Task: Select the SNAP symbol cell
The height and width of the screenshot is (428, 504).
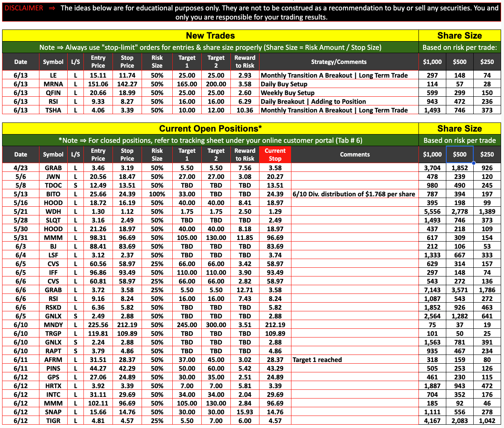Action: pyautogui.click(x=53, y=412)
